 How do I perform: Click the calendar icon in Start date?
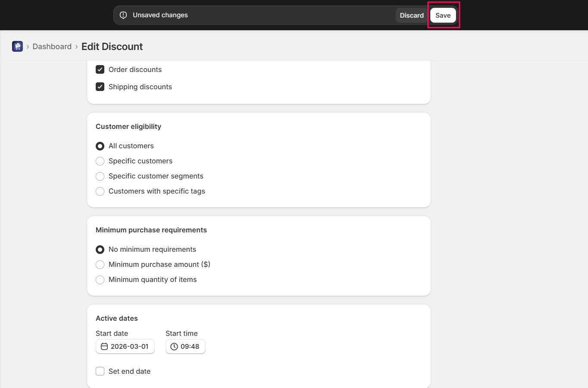click(x=104, y=347)
